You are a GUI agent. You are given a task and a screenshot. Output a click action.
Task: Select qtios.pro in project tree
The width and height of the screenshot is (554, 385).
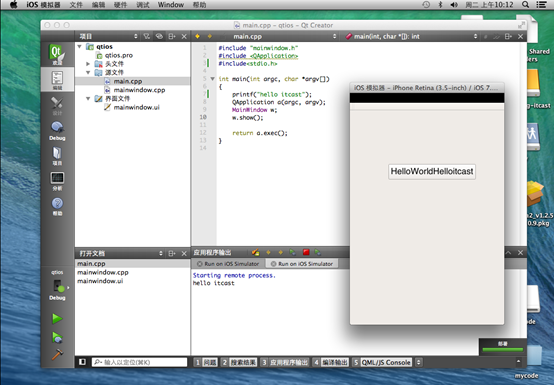pyautogui.click(x=119, y=55)
